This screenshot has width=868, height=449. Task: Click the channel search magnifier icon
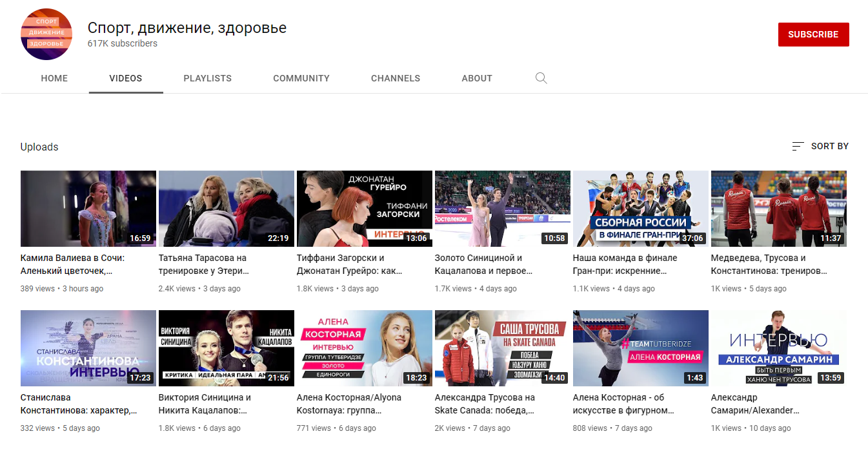pos(541,78)
